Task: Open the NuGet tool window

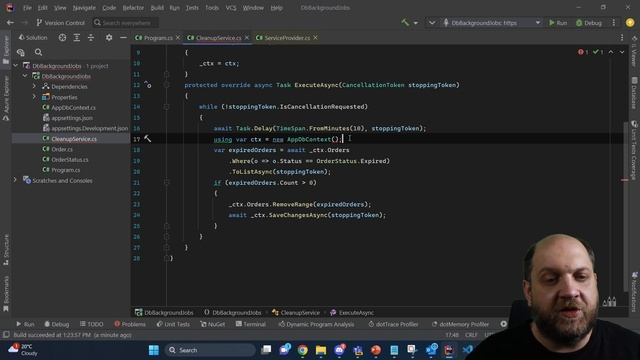Action: coord(212,324)
